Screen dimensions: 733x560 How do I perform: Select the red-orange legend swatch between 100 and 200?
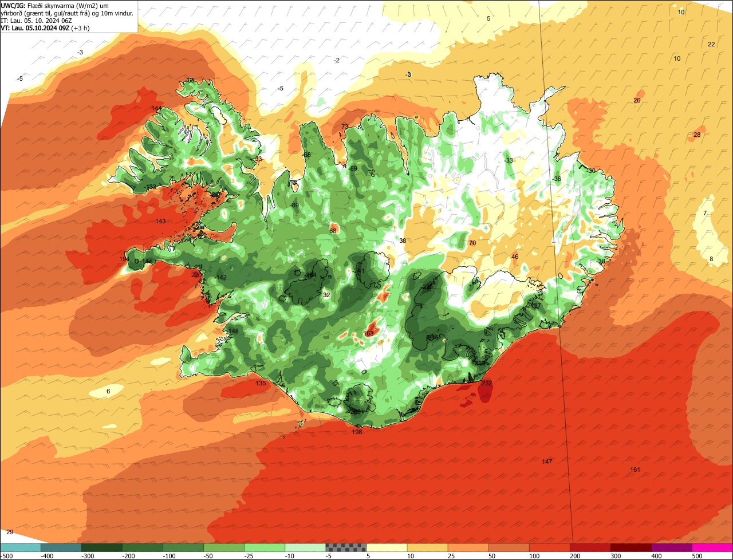550,547
